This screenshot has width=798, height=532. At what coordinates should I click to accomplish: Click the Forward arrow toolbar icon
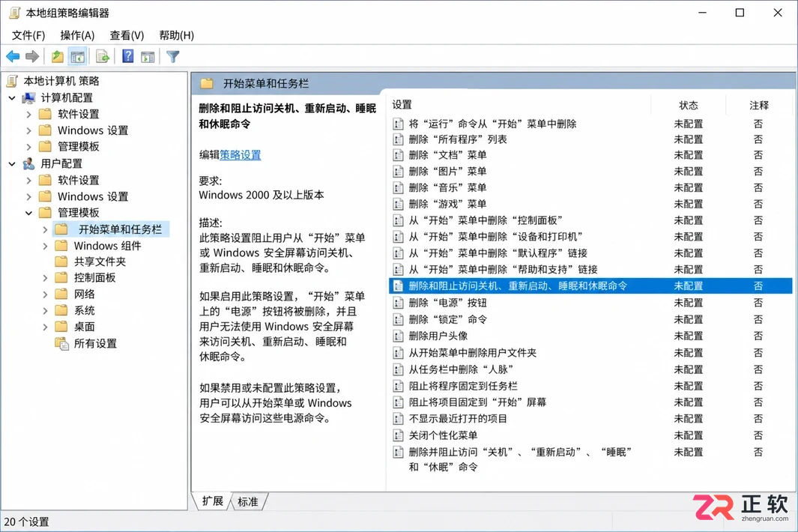coord(32,56)
